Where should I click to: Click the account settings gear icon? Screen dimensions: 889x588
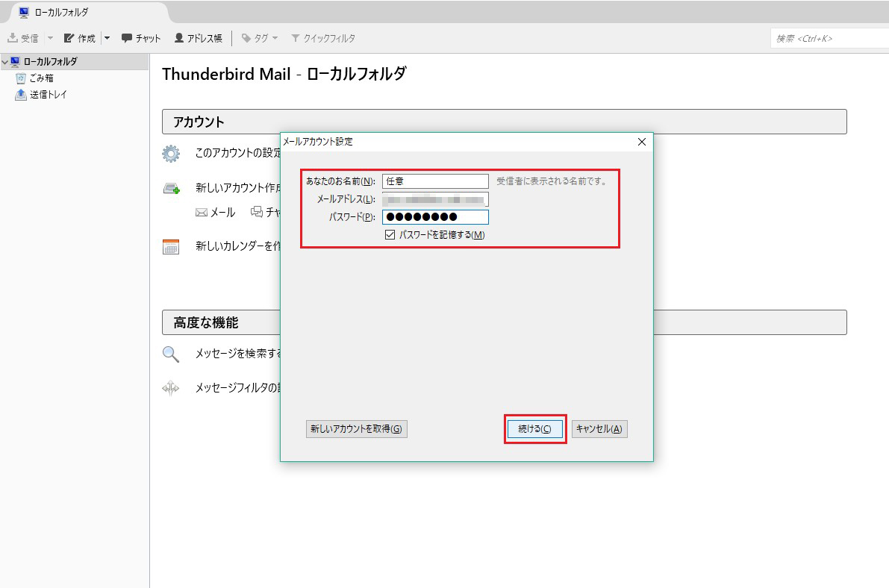click(x=171, y=153)
